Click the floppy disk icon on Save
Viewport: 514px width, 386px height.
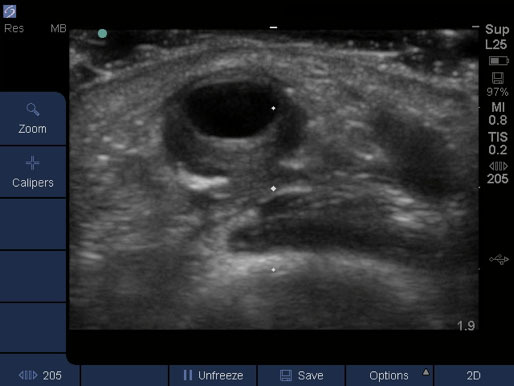coord(286,375)
